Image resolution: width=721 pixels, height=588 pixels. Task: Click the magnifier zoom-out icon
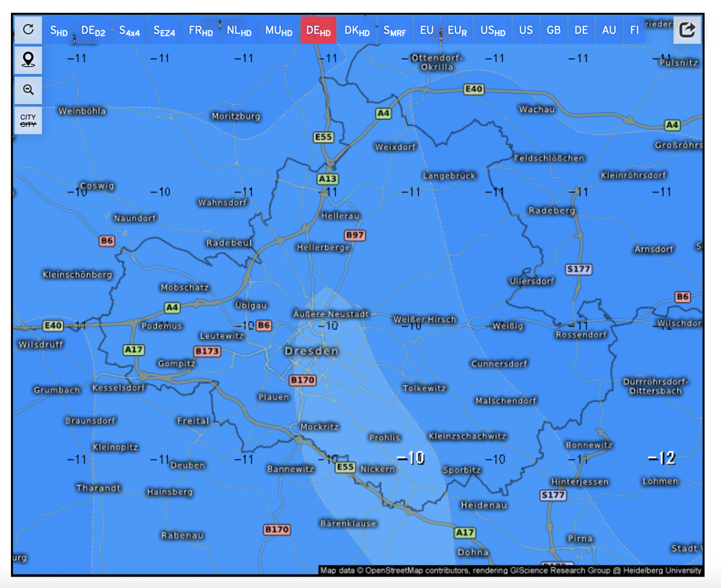click(x=28, y=90)
